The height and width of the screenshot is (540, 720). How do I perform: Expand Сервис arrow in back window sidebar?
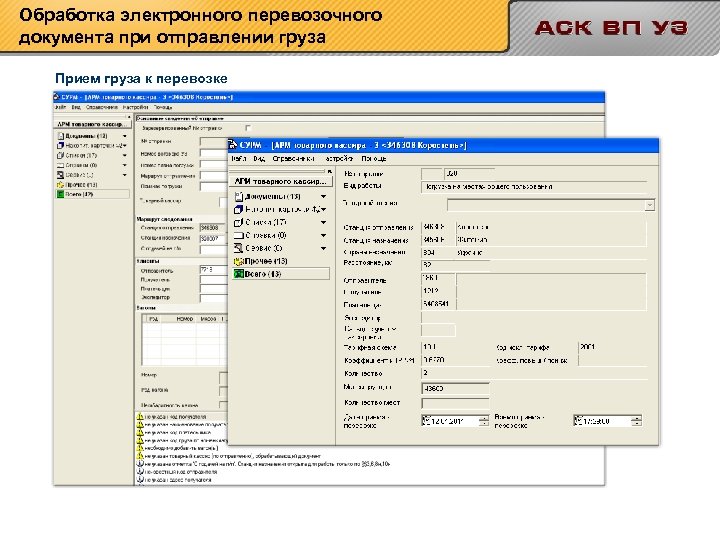pos(124,175)
